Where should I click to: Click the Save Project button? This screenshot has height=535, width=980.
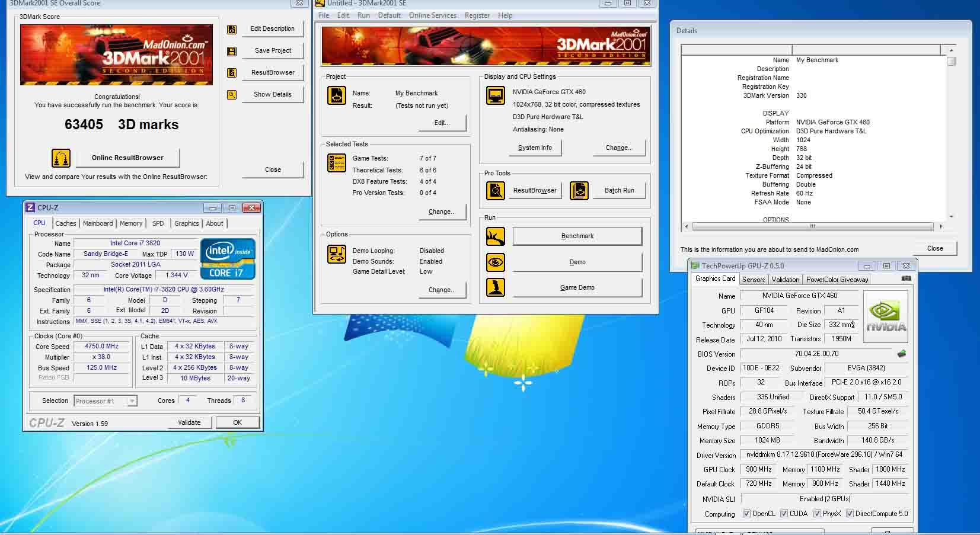point(273,51)
